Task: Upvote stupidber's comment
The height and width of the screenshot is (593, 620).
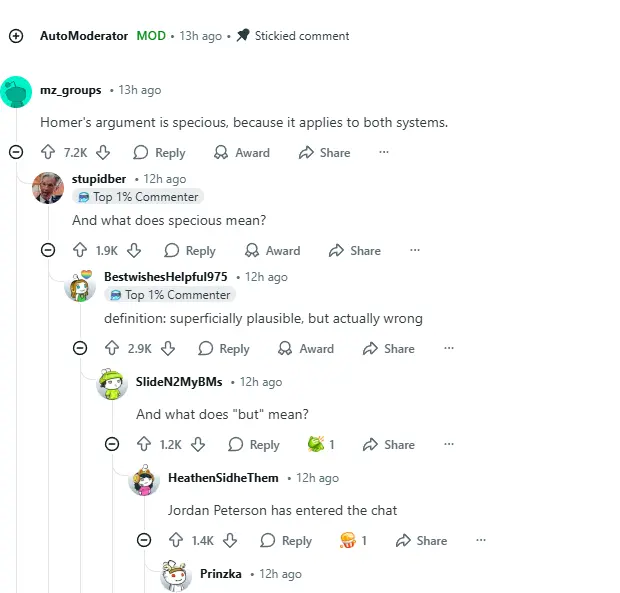Action: pyautogui.click(x=80, y=251)
